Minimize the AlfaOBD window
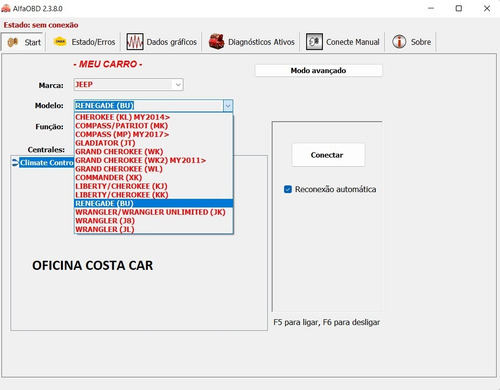The width and height of the screenshot is (500, 390). point(431,8)
